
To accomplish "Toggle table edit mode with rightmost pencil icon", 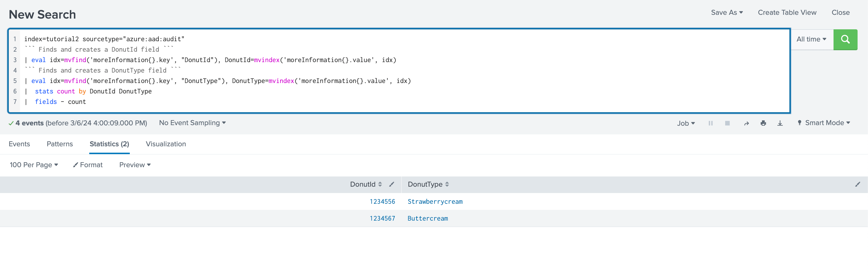I will pos(858,184).
